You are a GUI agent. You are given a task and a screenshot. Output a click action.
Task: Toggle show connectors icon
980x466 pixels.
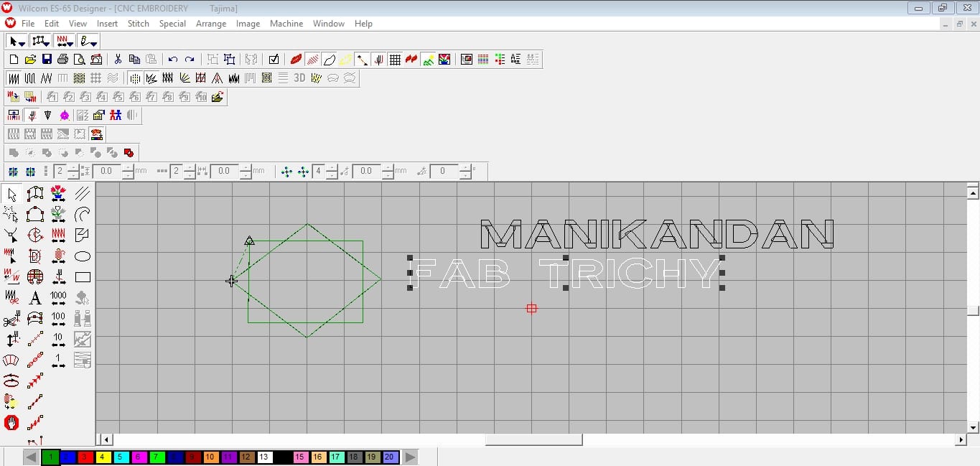click(x=362, y=60)
